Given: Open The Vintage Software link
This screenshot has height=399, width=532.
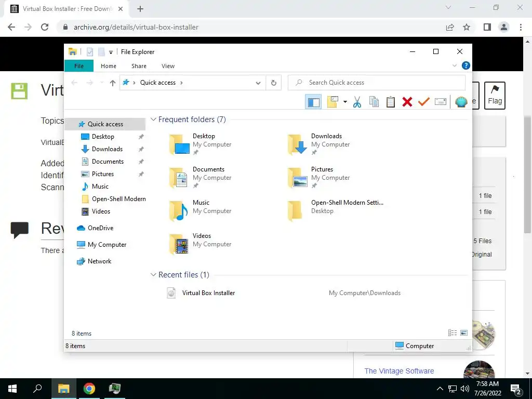Looking at the screenshot, I should coord(399,371).
